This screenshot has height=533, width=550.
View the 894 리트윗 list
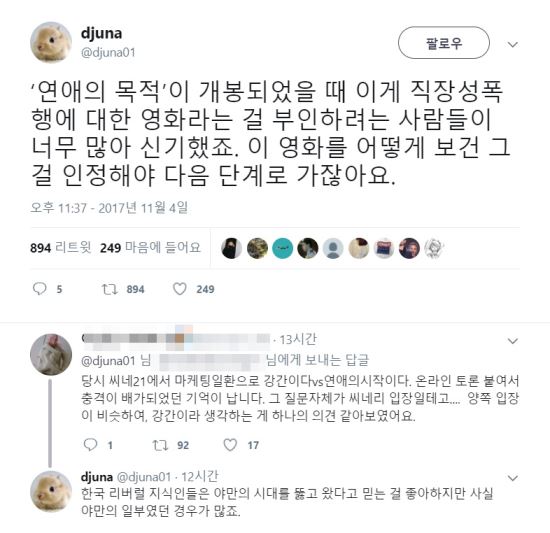coord(60,248)
